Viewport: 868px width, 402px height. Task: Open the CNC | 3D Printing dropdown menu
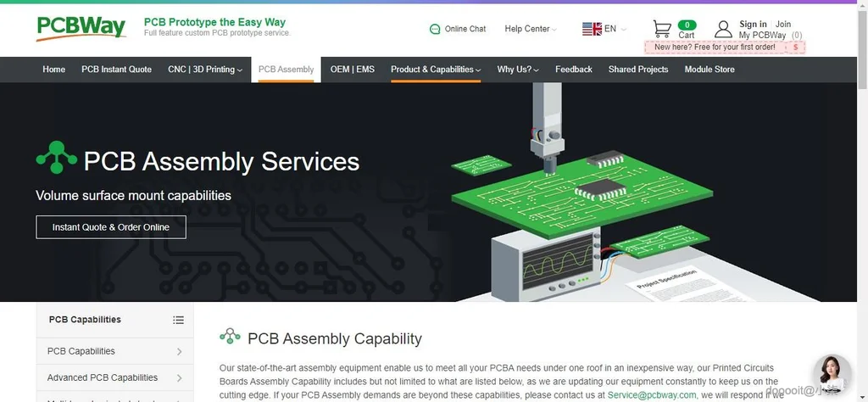(x=205, y=70)
